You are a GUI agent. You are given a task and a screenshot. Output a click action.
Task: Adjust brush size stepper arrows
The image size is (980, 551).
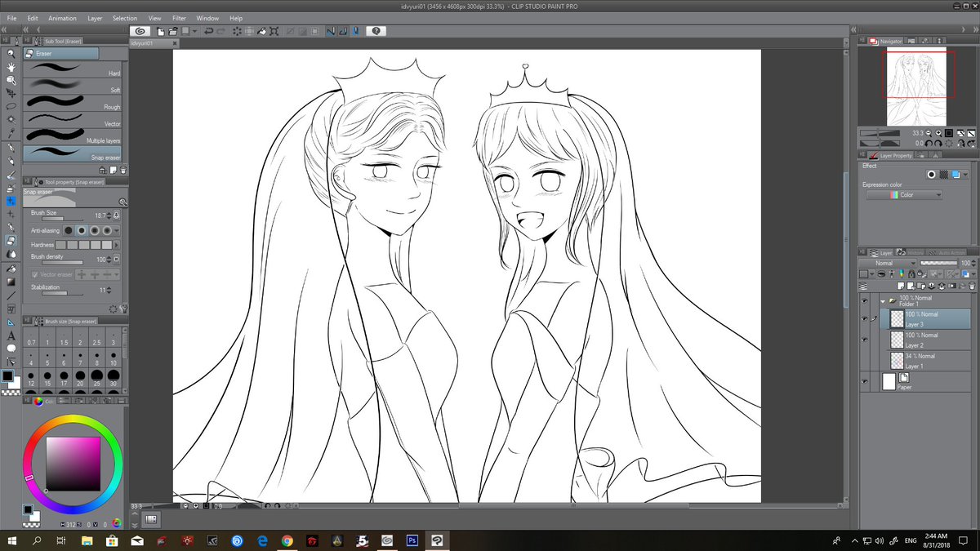110,216
